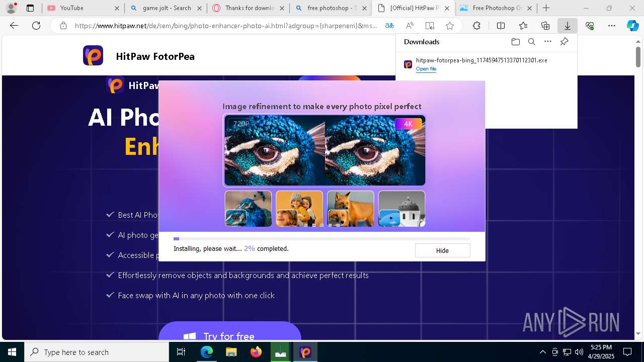The image size is (644, 362).
Task: Open more options in Downloads panel
Action: 548,42
